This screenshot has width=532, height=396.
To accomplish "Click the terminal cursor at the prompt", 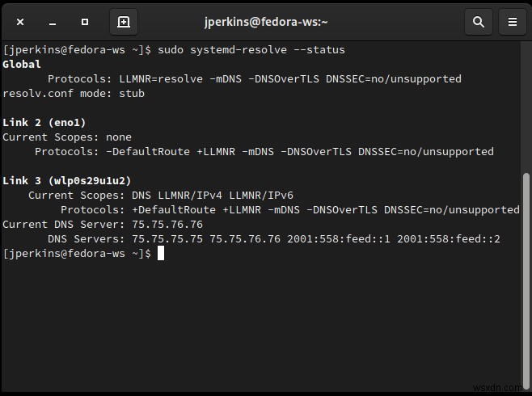I will tap(161, 254).
